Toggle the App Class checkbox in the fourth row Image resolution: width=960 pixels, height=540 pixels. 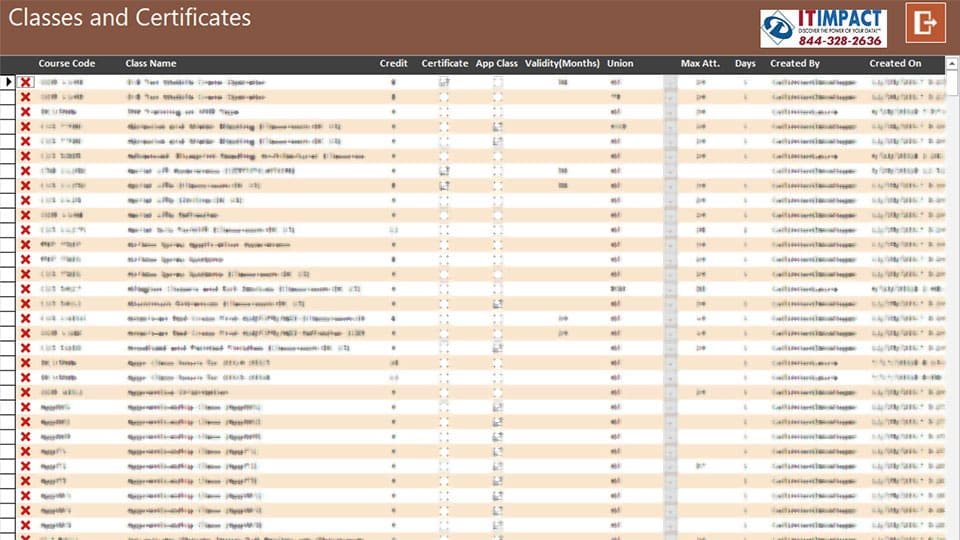[497, 126]
